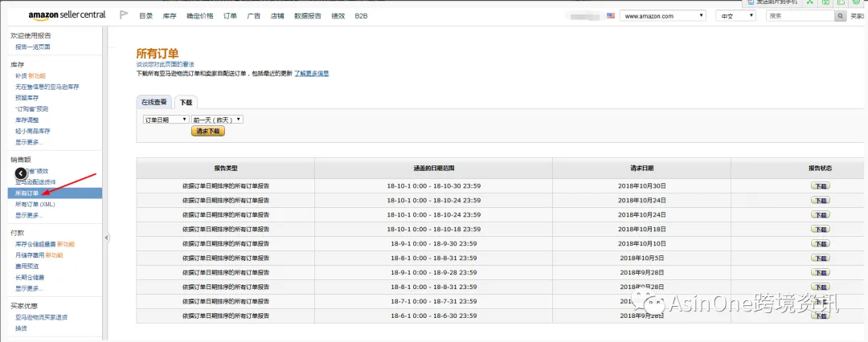Click the flag icon beside the logo
Viewport: 868px width, 342px height.
point(124,15)
